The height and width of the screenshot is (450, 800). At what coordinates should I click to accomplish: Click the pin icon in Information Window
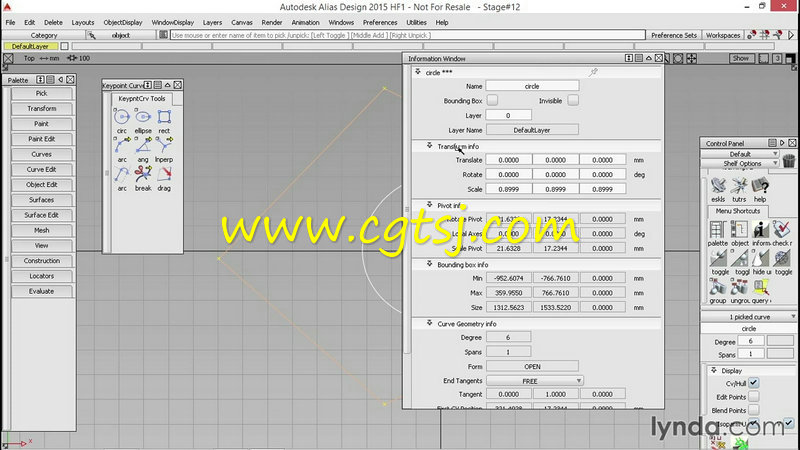pyautogui.click(x=593, y=72)
